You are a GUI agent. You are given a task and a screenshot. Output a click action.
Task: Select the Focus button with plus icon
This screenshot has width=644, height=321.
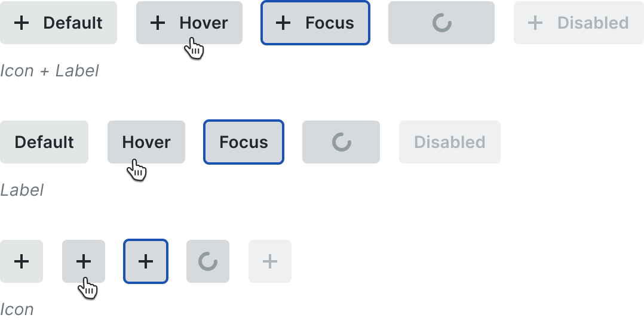[315, 23]
